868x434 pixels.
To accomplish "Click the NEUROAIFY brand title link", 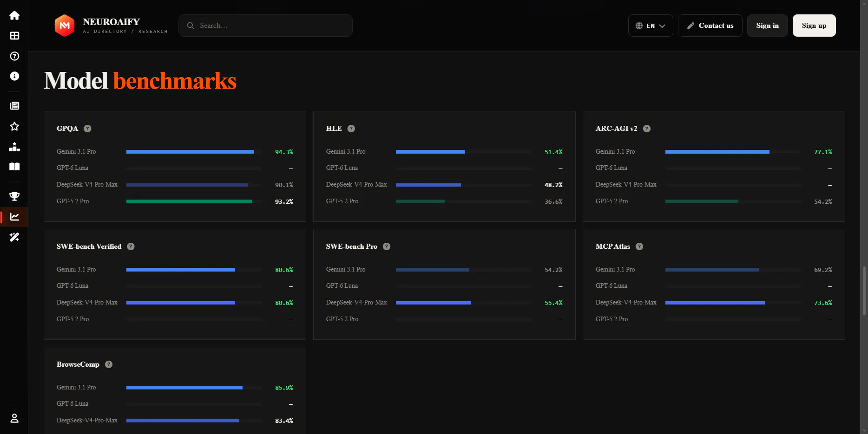I will pyautogui.click(x=111, y=22).
